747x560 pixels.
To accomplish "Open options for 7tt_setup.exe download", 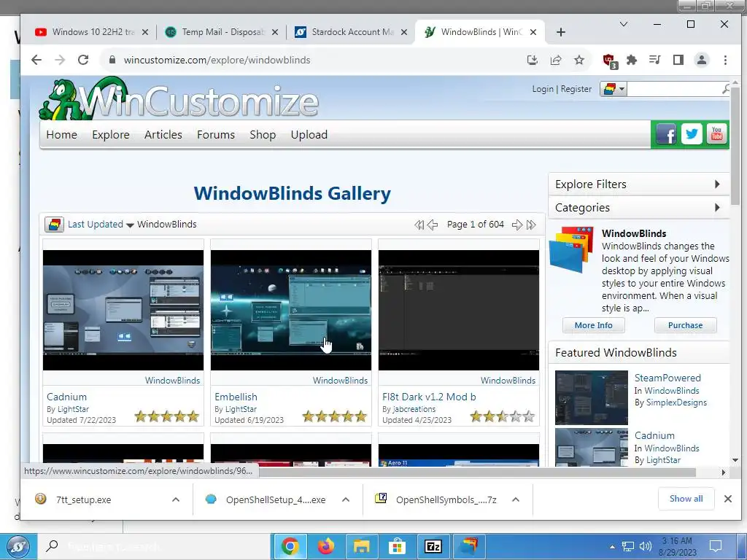I will click(175, 499).
